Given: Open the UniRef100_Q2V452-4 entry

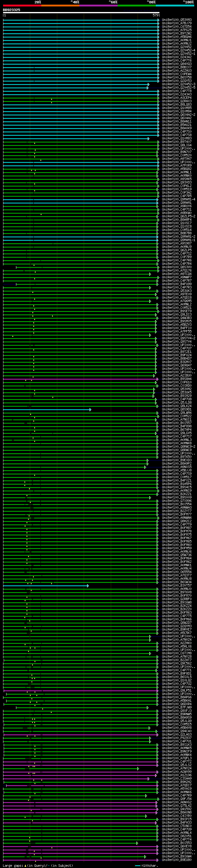Looking at the screenshot, I should pyautogui.click(x=179, y=50).
